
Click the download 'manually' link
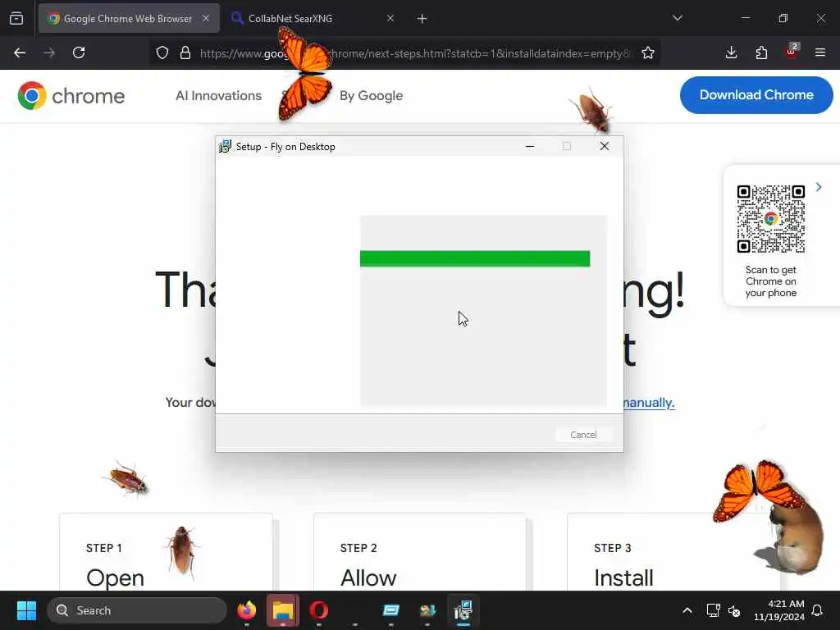(x=649, y=402)
